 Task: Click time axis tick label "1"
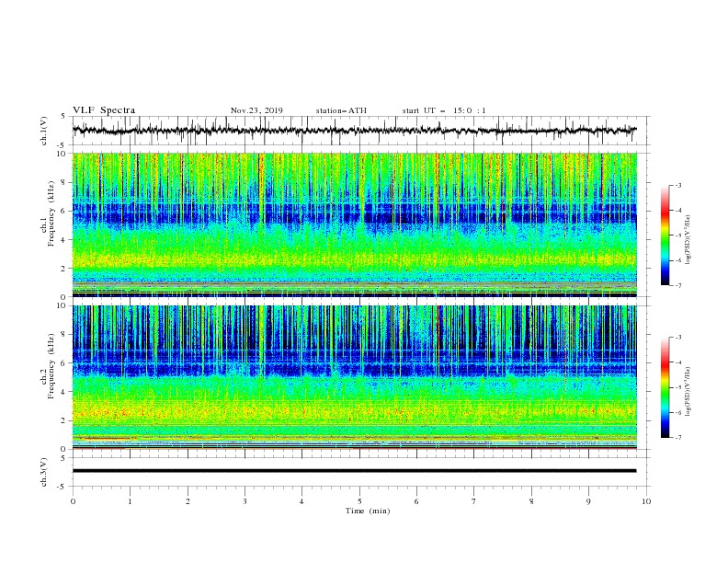[x=130, y=501]
